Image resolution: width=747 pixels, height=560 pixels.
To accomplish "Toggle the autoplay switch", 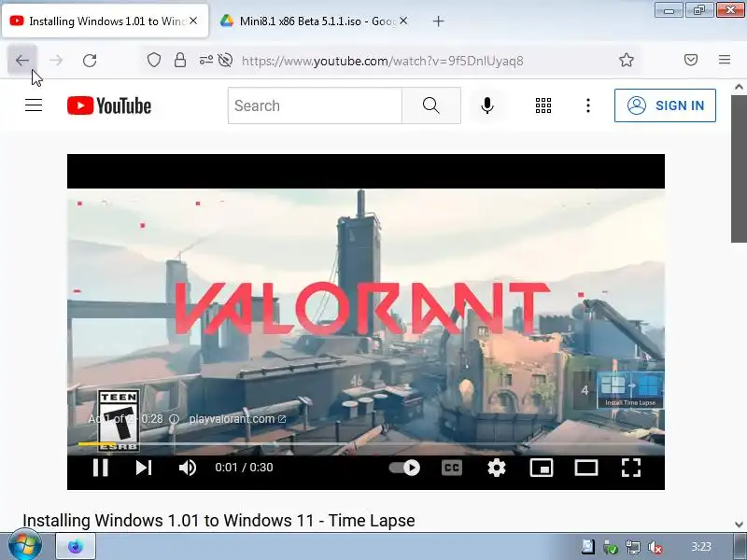I will pyautogui.click(x=404, y=468).
